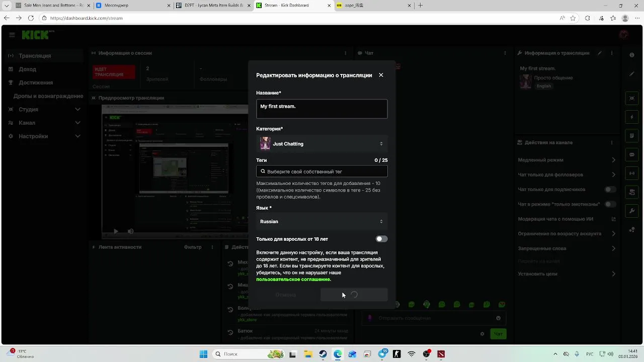Toggle Чат только для подписчиков switch

tap(610, 190)
